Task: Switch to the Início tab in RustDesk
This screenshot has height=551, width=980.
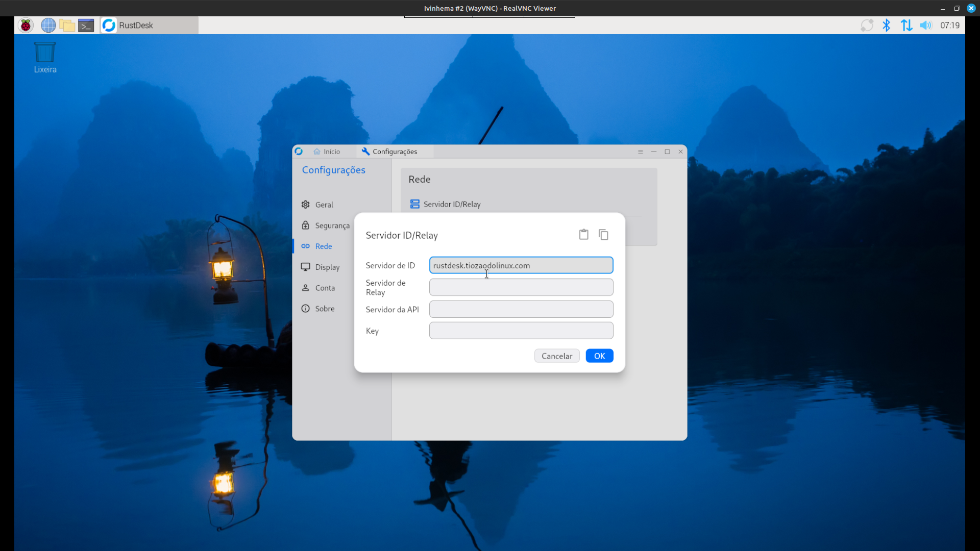Action: pyautogui.click(x=327, y=152)
